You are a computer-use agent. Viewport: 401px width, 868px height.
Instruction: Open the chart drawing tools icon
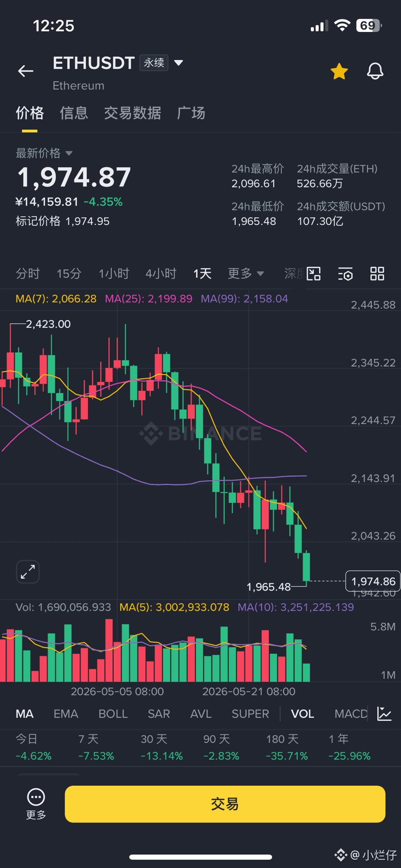pos(314,274)
